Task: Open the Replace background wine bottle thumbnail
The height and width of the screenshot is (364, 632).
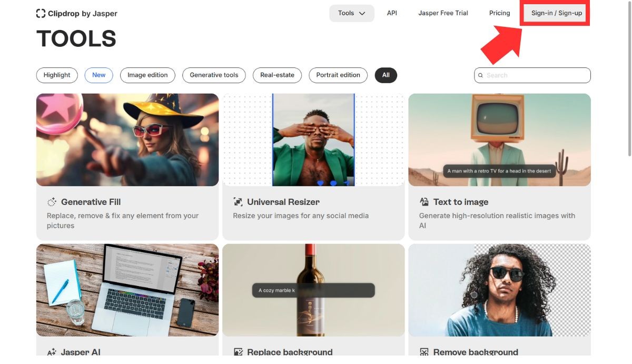Action: [313, 290]
